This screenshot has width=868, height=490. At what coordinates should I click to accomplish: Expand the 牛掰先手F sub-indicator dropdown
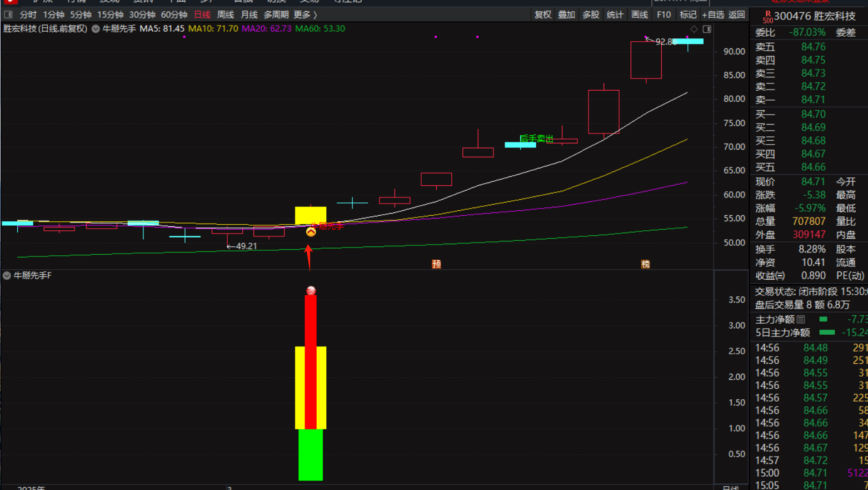[7, 275]
